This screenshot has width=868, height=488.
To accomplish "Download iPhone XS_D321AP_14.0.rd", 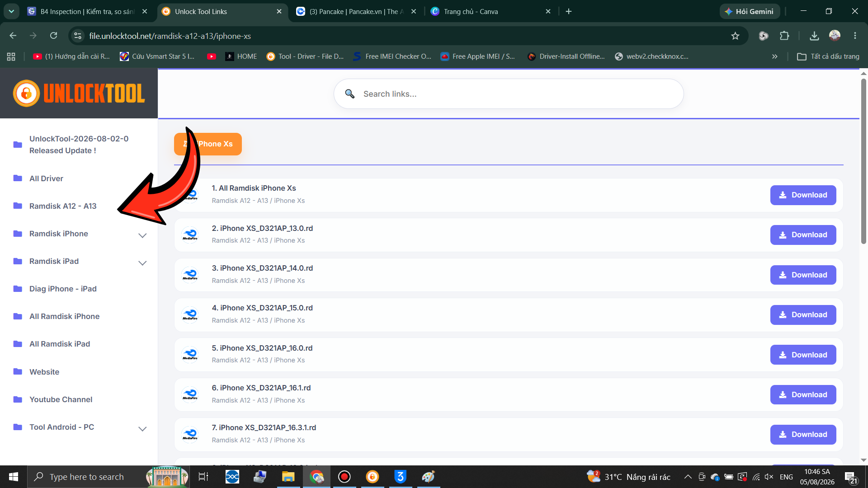I will [803, 275].
